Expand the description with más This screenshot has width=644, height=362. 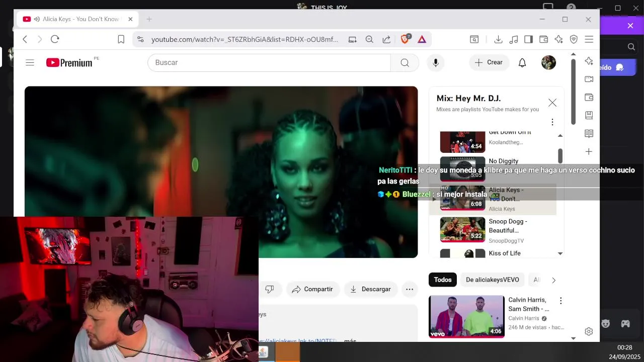click(350, 341)
